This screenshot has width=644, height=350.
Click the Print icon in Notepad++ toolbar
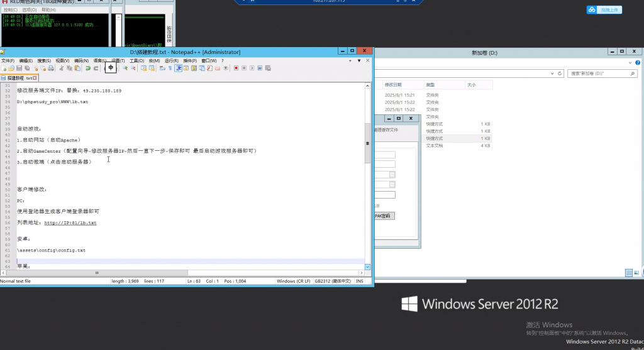click(x=51, y=68)
